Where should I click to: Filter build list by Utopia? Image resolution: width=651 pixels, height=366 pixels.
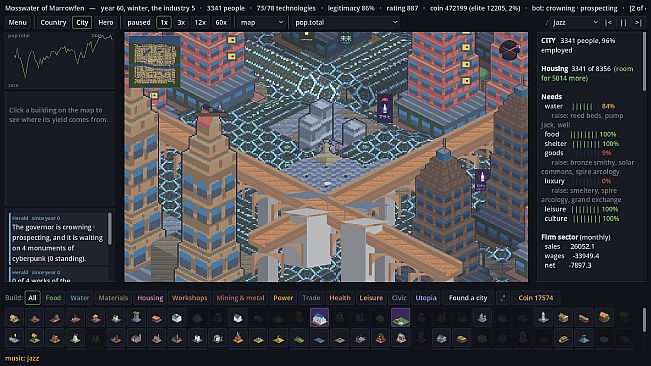pos(426,298)
